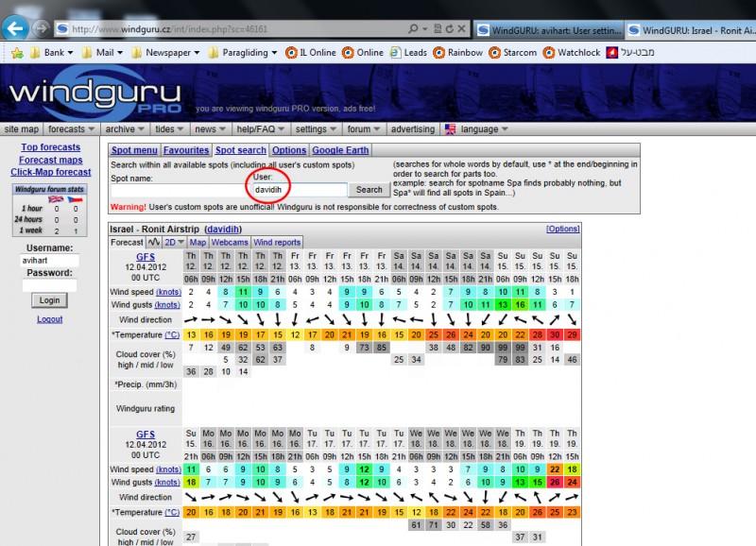Switch to the Spot menu tab
The width and height of the screenshot is (756, 546).
(134, 150)
